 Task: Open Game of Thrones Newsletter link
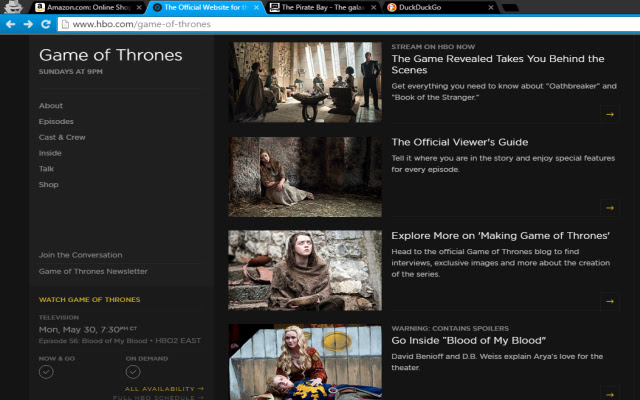click(93, 271)
